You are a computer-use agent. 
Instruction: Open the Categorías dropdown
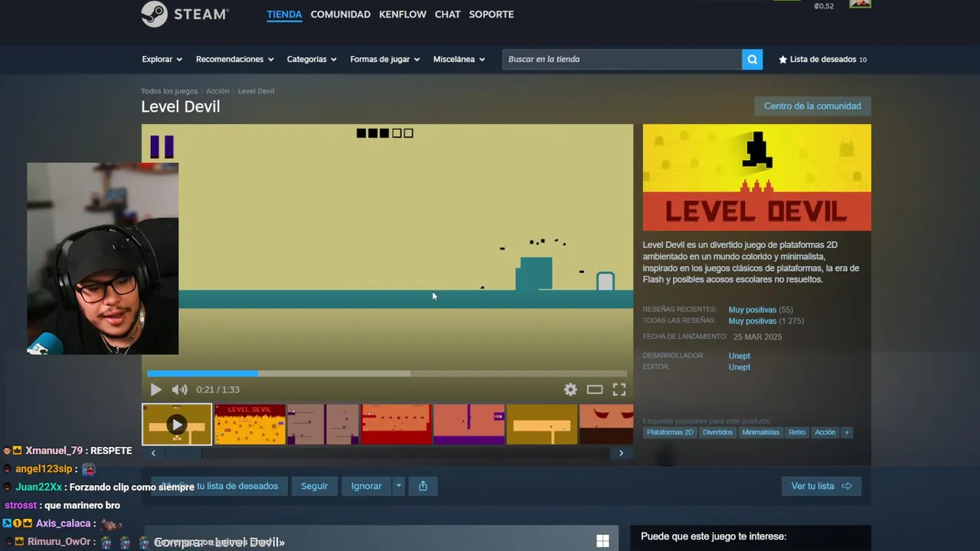pos(312,60)
